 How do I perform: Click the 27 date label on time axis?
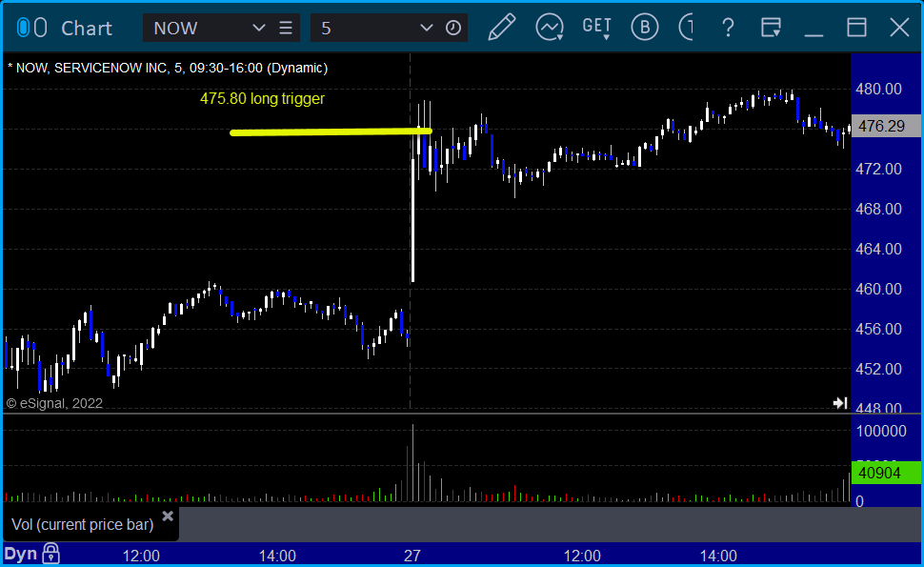[412, 556]
